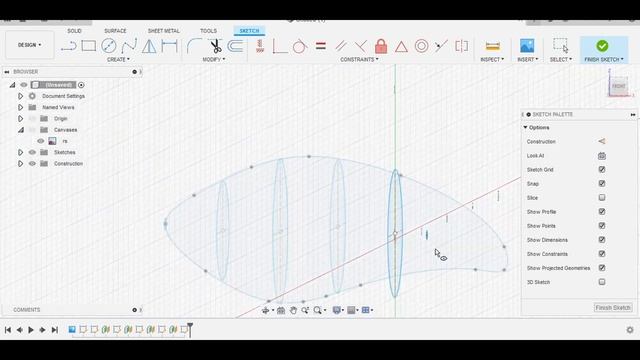The width and height of the screenshot is (640, 360).
Task: Click the Pan hand icon
Action: (293, 310)
